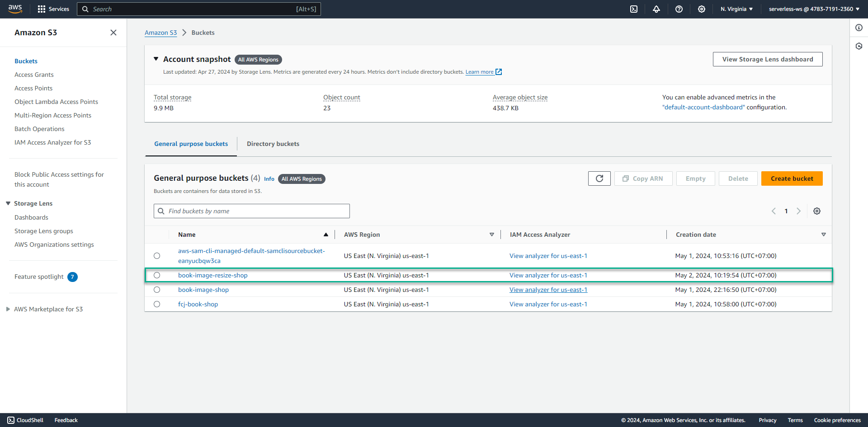Image resolution: width=868 pixels, height=427 pixels.
Task: Click the Copy ARN button
Action: [x=643, y=178]
